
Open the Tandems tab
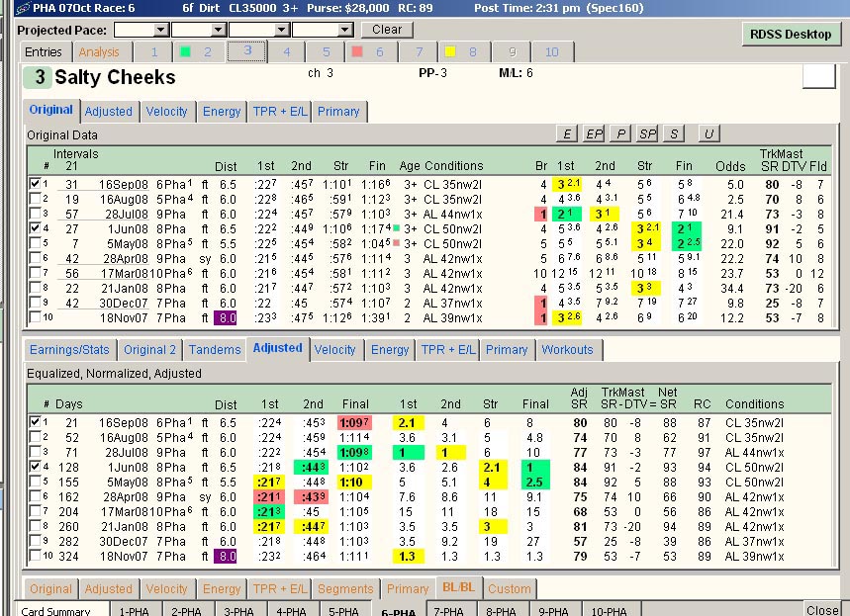215,350
